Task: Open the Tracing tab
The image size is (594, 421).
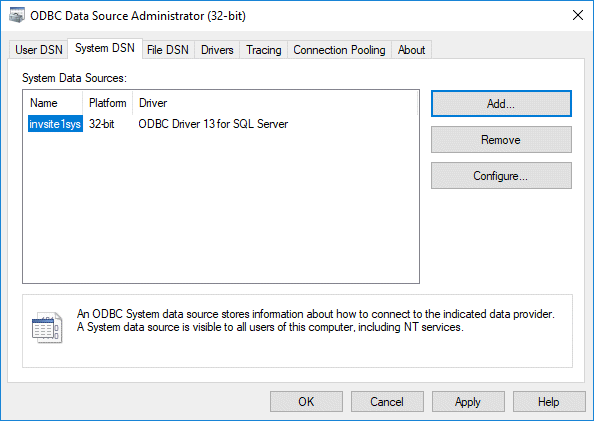Action: tap(264, 50)
